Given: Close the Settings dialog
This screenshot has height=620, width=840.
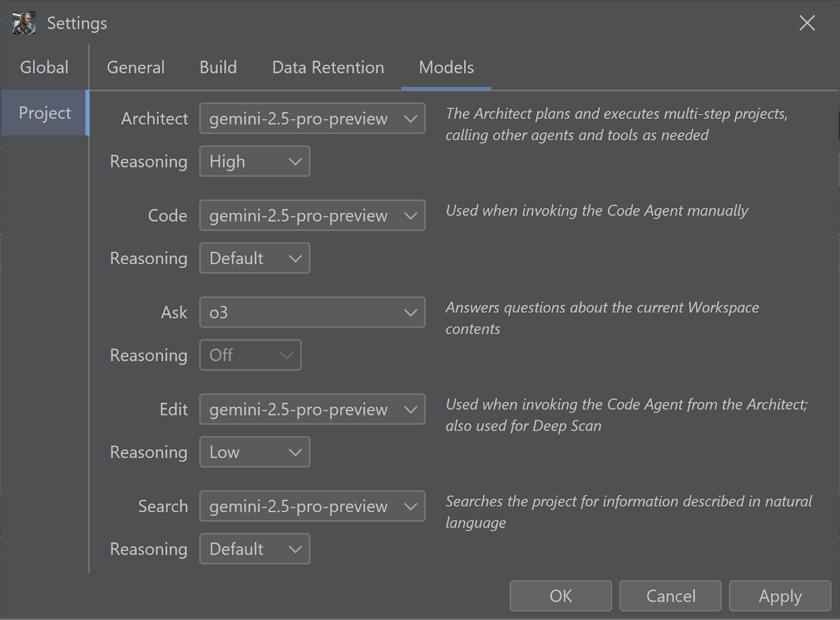Looking at the screenshot, I should coord(807,23).
